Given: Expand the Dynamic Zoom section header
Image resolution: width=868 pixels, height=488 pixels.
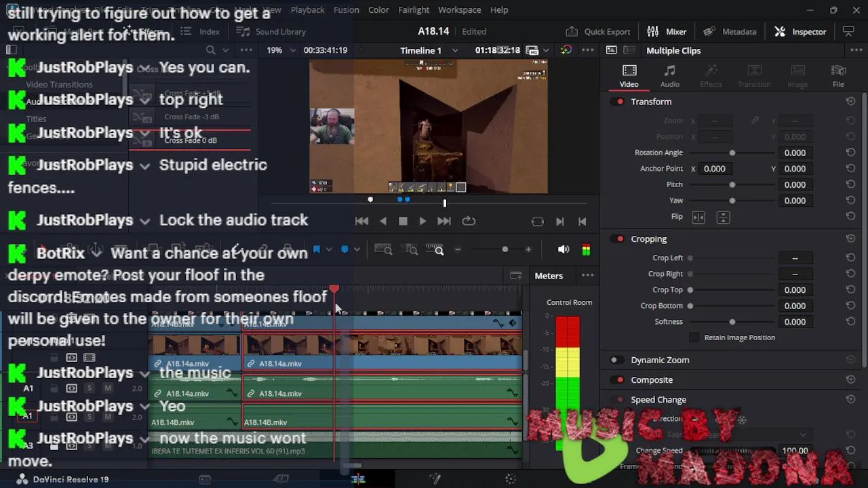Looking at the screenshot, I should click(x=660, y=361).
